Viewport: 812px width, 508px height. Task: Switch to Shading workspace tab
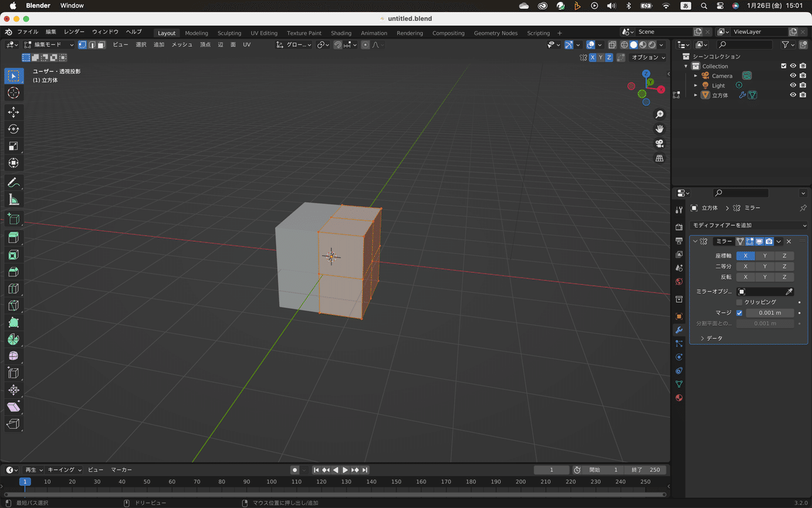tap(341, 33)
